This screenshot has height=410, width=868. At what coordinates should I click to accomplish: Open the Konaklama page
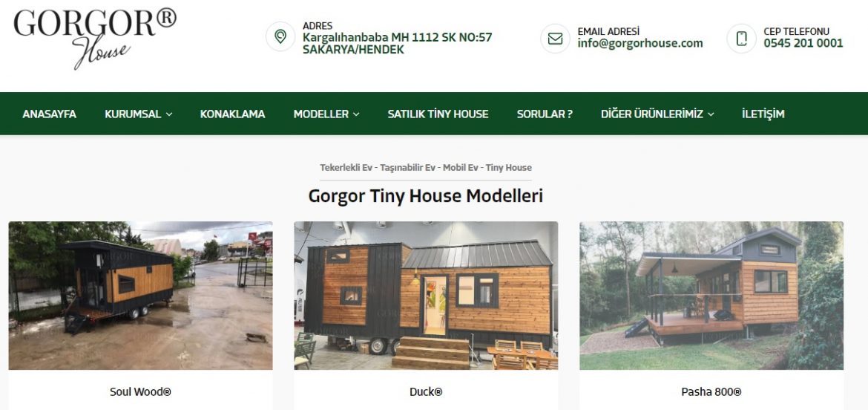coord(232,114)
